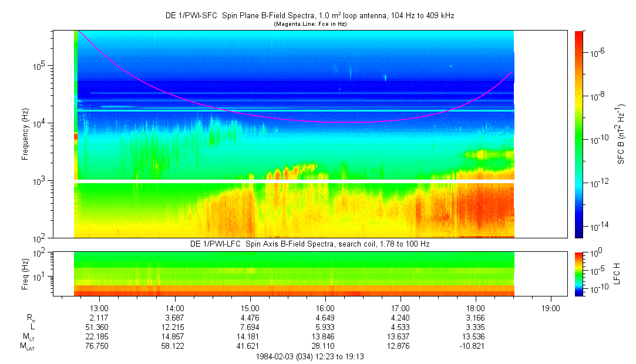The width and height of the screenshot is (636, 364).
Task: Select the 18:00 time axis tick label
Action: (x=475, y=308)
